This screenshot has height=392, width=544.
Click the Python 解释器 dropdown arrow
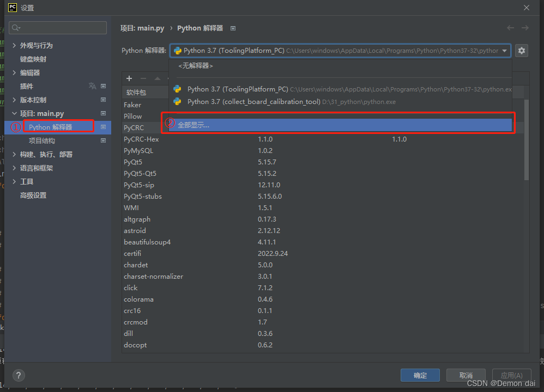tap(504, 51)
